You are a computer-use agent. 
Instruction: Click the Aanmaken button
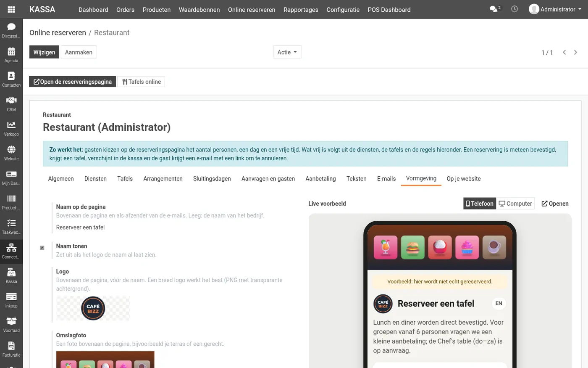pos(79,52)
